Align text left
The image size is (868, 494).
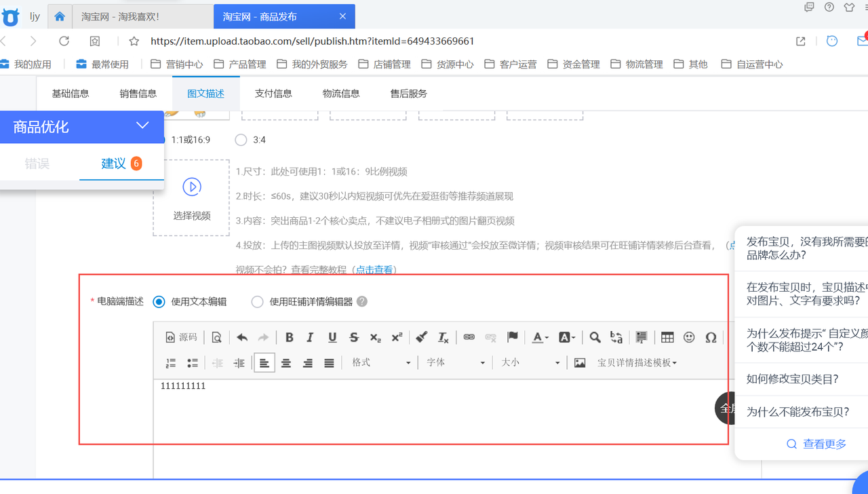(x=264, y=363)
